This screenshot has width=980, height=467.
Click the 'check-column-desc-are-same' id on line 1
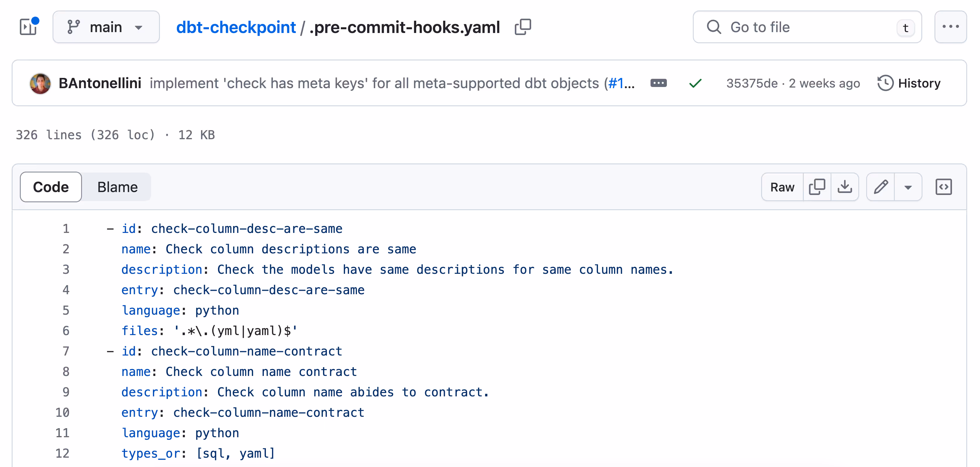(x=247, y=228)
